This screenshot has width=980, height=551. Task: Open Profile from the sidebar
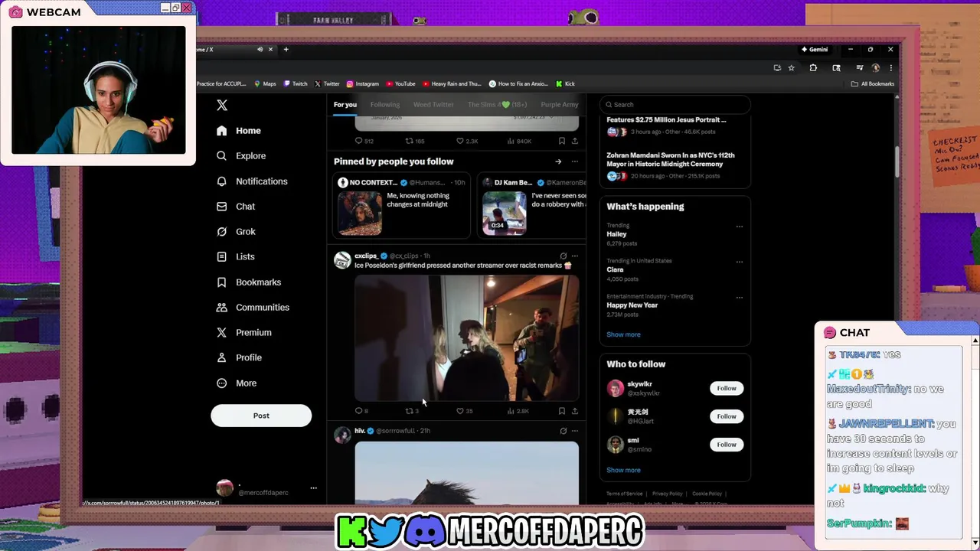point(239,358)
